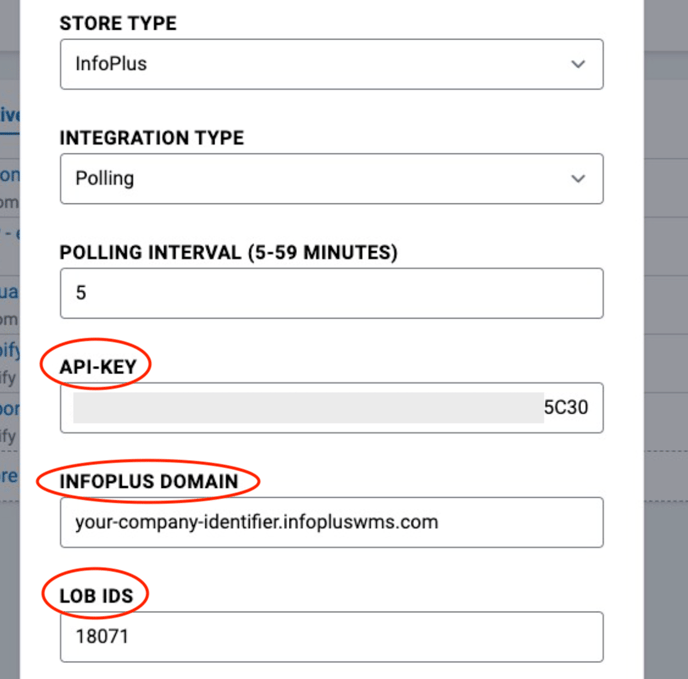Viewport: 688px width, 679px height.
Task: Click the chevron arrow in Store Type field
Action: 578,64
